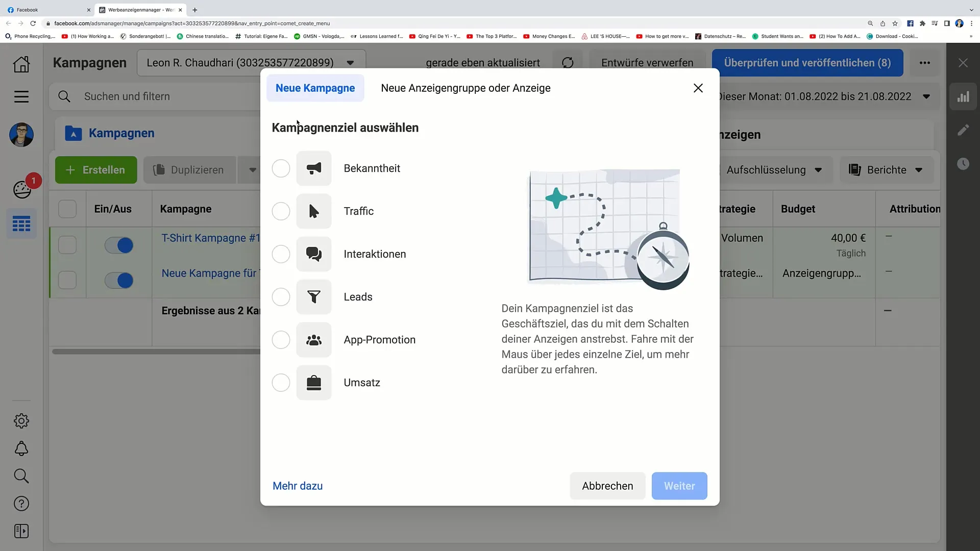This screenshot has height=551, width=980.
Task: Click the Leads funnel icon
Action: click(x=314, y=297)
